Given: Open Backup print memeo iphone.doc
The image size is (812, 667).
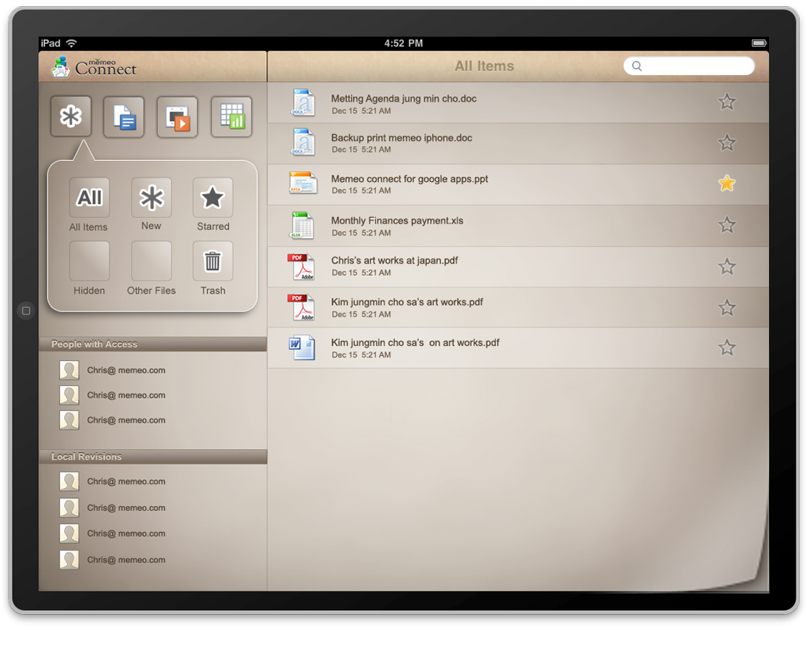Looking at the screenshot, I should (402, 138).
